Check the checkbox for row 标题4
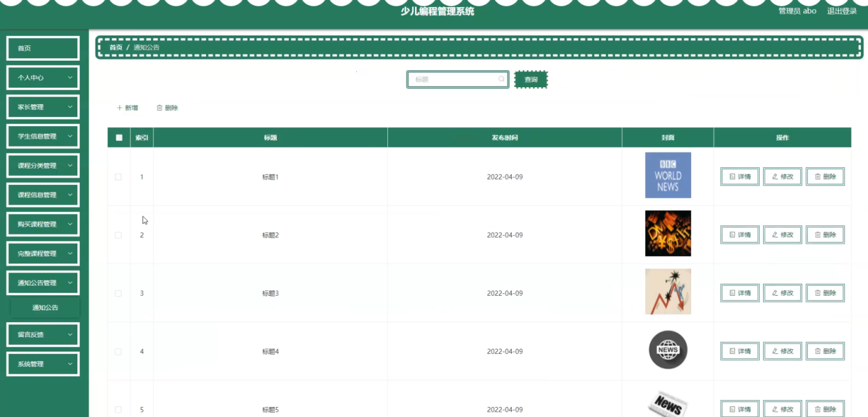Viewport: 868px width, 417px height. [x=119, y=352]
